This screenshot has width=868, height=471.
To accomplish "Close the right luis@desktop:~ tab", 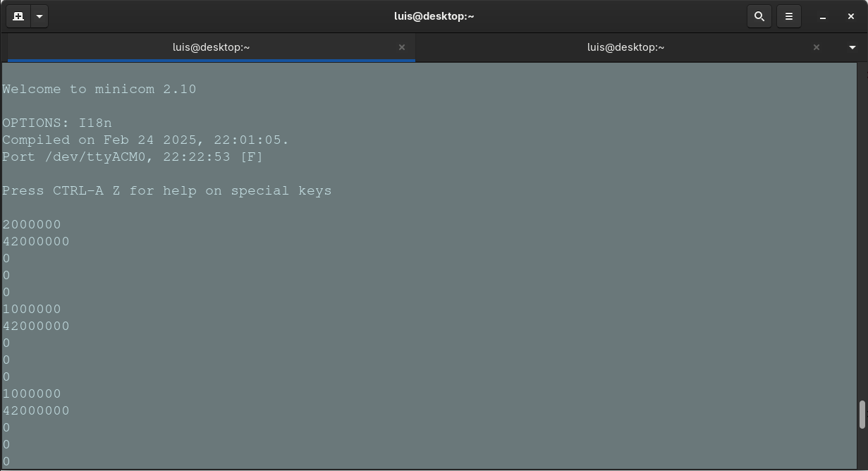I will (x=816, y=47).
